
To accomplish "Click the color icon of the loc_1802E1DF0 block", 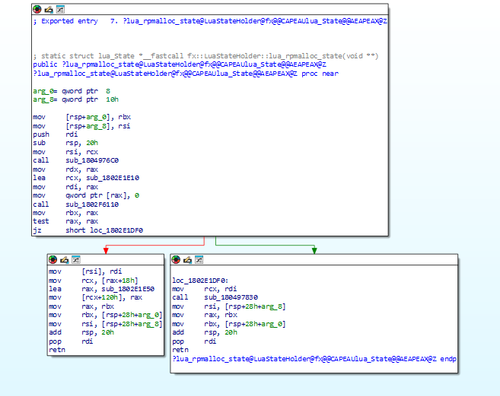I will (176, 259).
